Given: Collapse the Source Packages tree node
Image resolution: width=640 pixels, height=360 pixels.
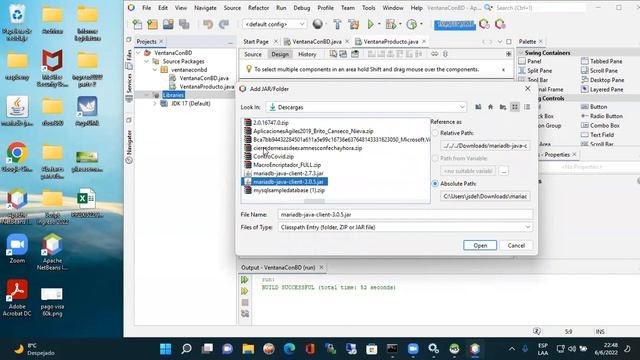Looking at the screenshot, I should 147,62.
